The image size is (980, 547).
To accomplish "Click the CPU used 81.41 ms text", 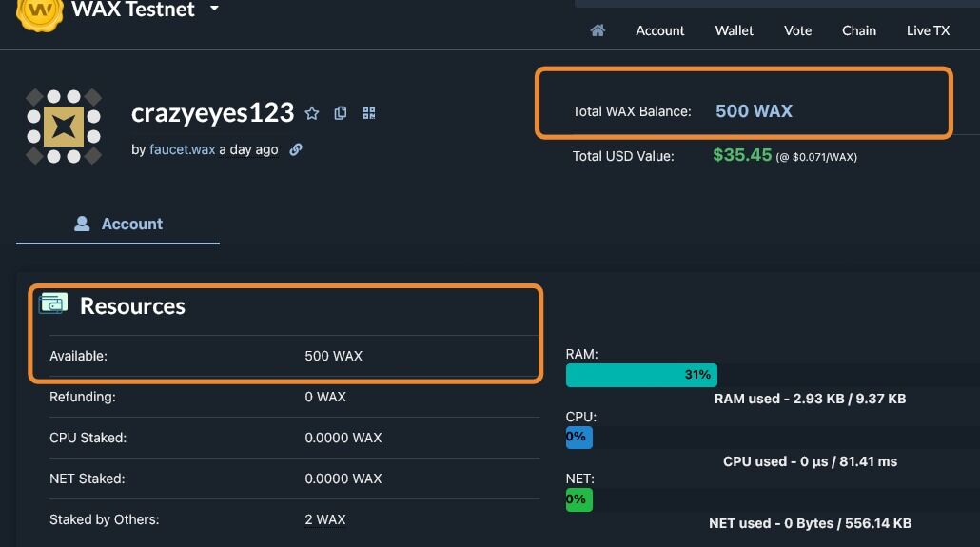I will click(x=810, y=461).
